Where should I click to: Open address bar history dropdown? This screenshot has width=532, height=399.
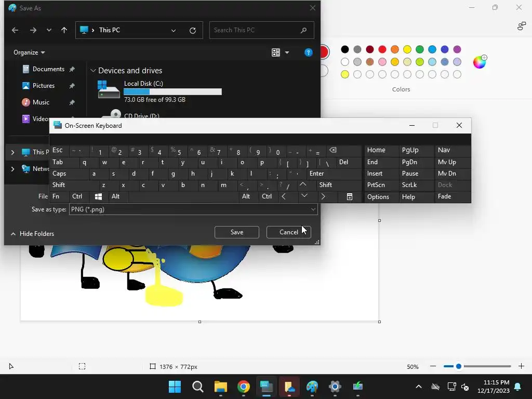(174, 31)
